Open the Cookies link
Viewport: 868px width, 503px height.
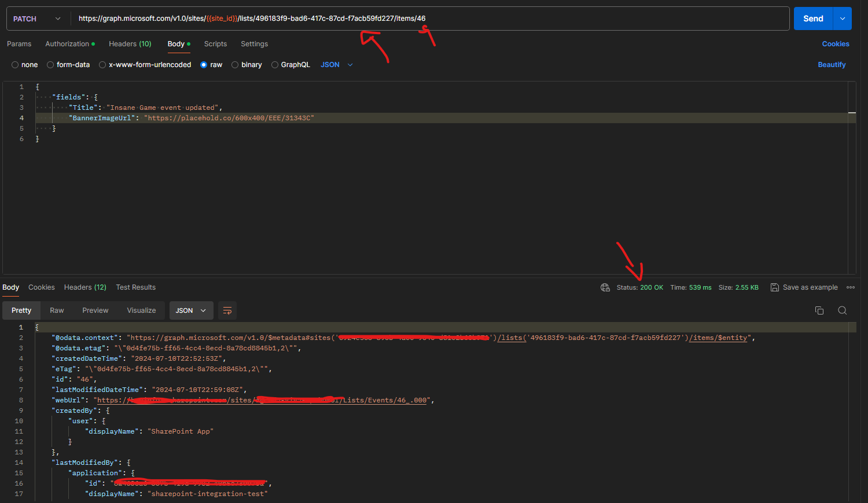836,44
